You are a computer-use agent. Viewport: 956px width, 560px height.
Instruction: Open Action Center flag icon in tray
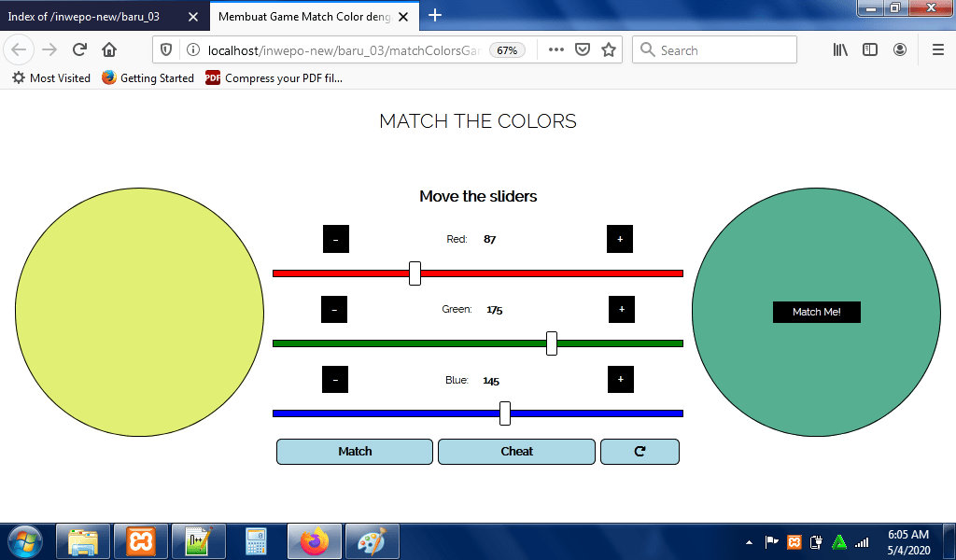772,541
